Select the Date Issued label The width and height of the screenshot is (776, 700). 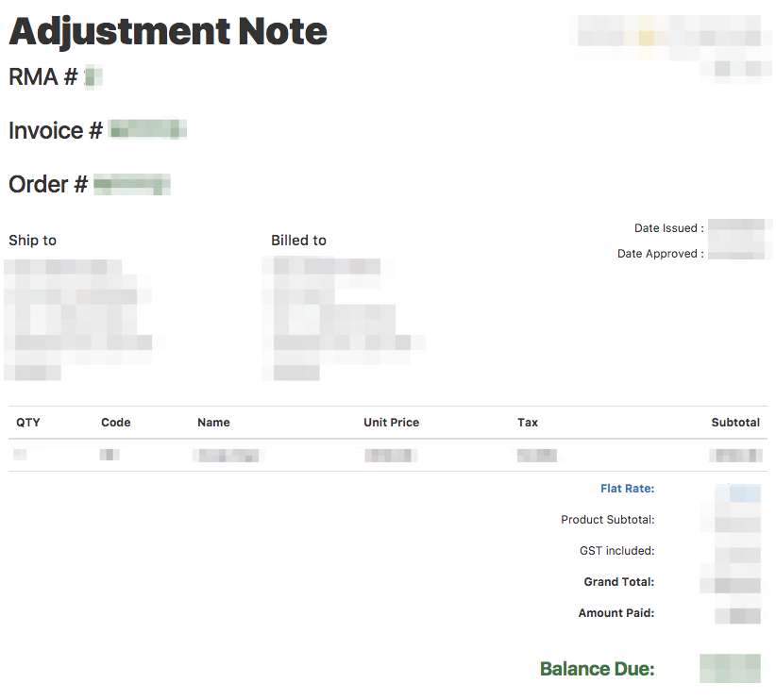(669, 228)
